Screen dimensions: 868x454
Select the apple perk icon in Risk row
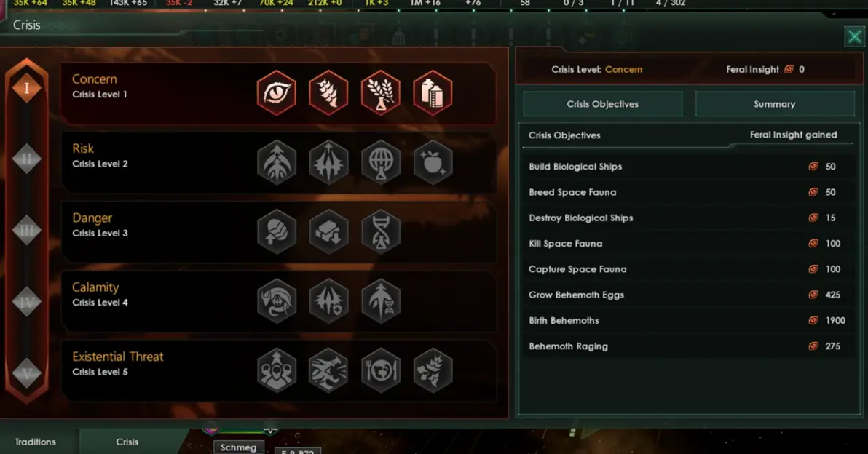pyautogui.click(x=433, y=162)
